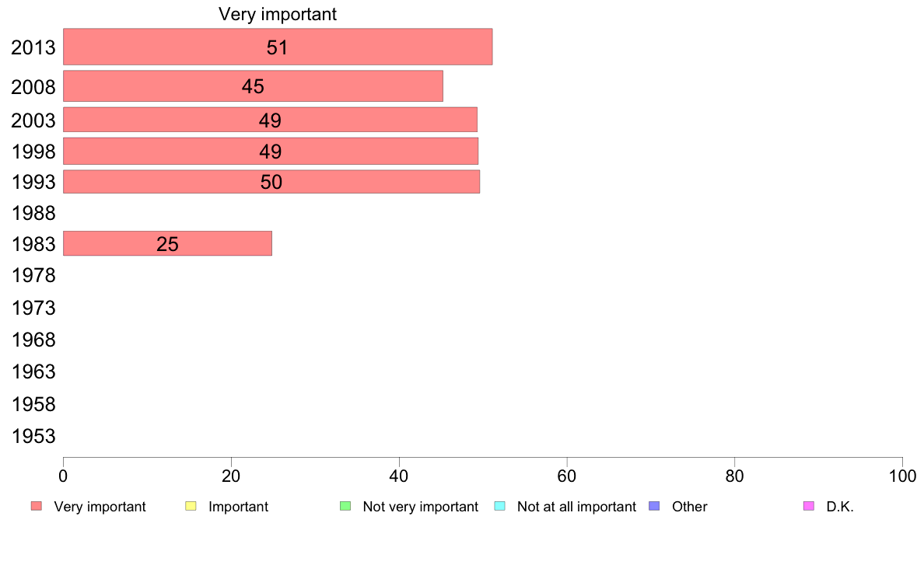The width and height of the screenshot is (924, 572).
Task: Click the 1988 year axis label
Action: (33, 213)
